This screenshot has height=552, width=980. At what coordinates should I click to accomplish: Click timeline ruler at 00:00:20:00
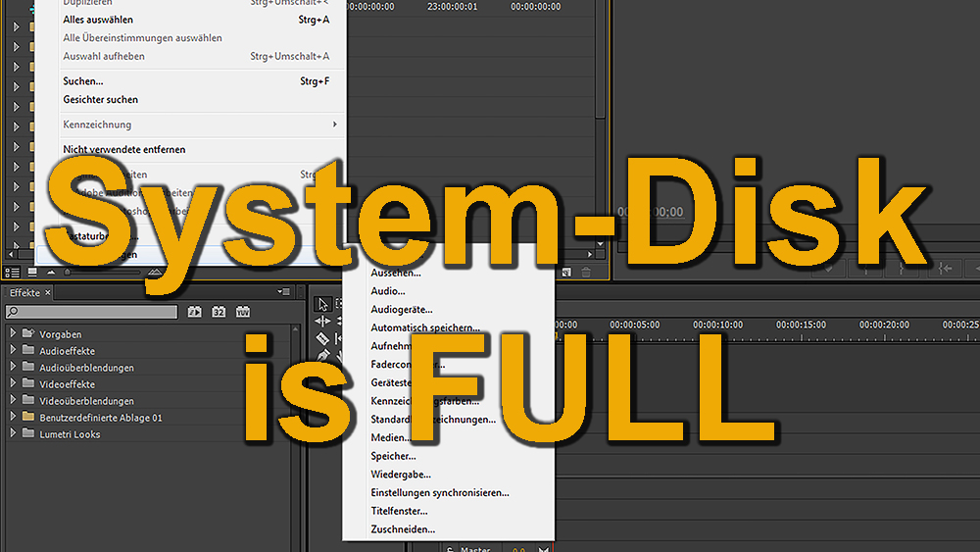[x=884, y=326]
